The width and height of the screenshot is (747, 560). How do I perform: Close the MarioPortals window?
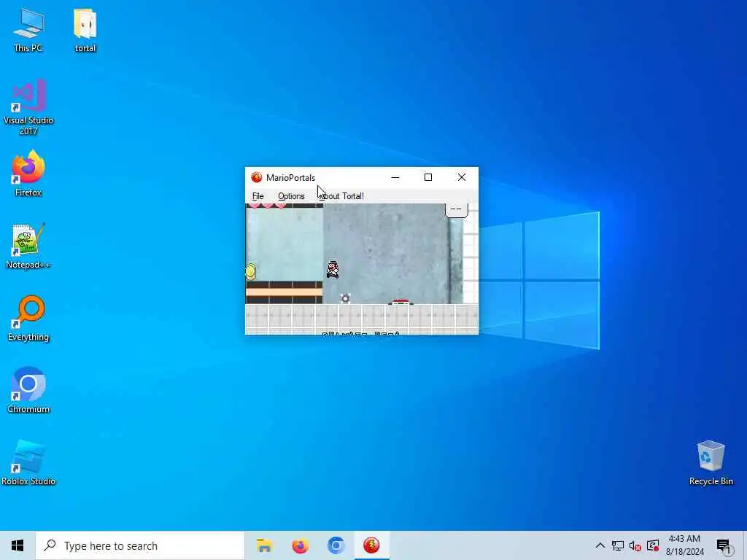[x=461, y=178]
